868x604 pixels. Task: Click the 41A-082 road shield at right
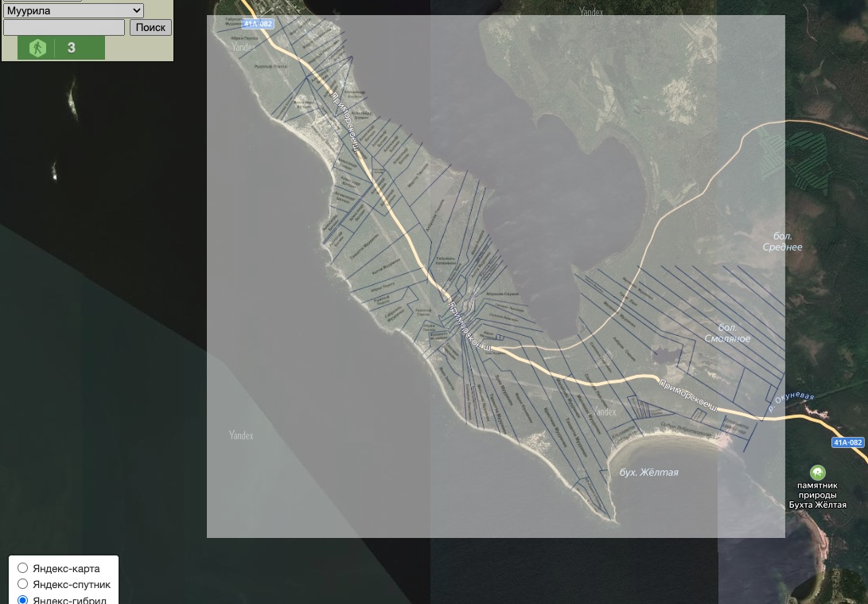point(847,442)
